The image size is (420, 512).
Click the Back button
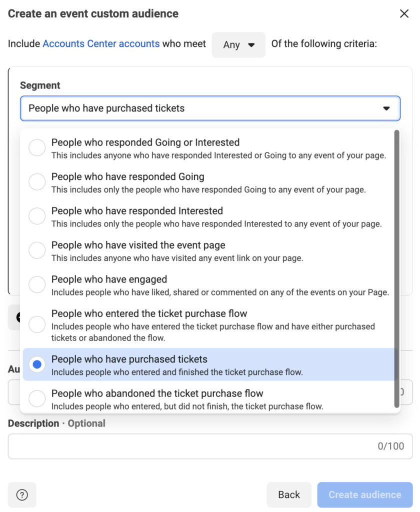pyautogui.click(x=289, y=494)
